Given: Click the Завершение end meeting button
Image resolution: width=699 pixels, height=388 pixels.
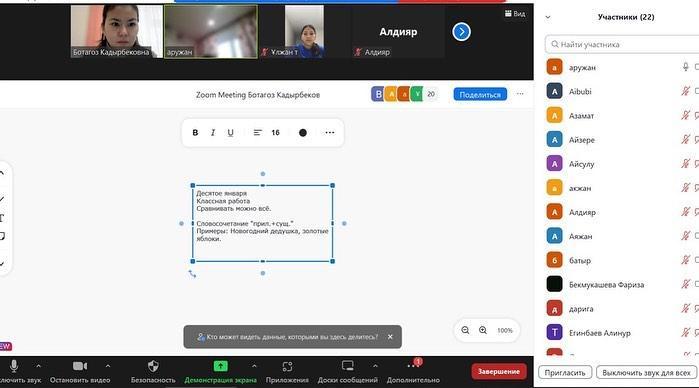Looking at the screenshot, I should pos(499,371).
